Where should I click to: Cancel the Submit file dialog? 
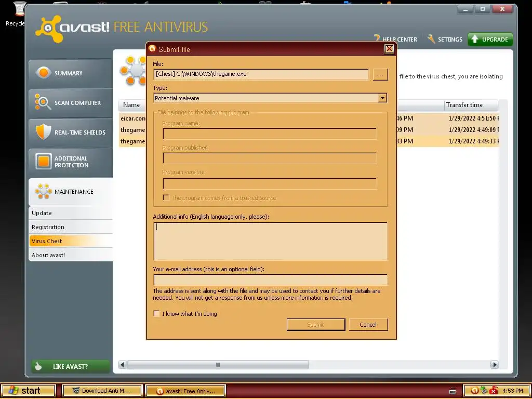pos(368,325)
